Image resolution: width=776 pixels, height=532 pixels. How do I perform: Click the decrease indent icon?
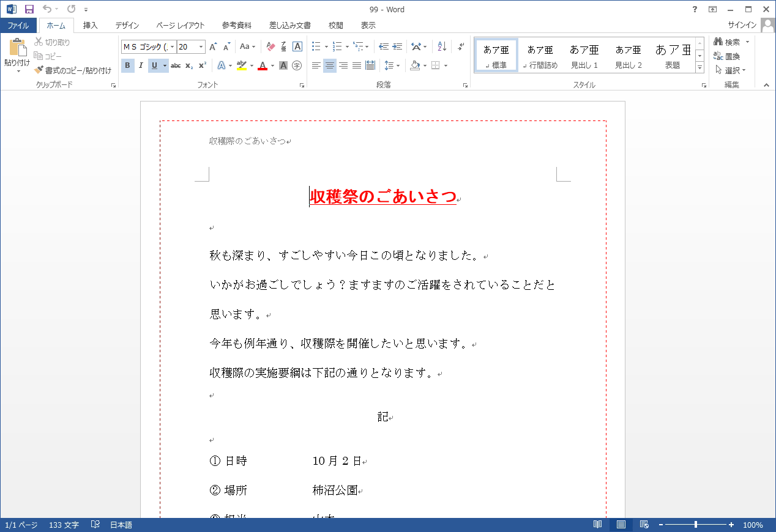pos(384,46)
